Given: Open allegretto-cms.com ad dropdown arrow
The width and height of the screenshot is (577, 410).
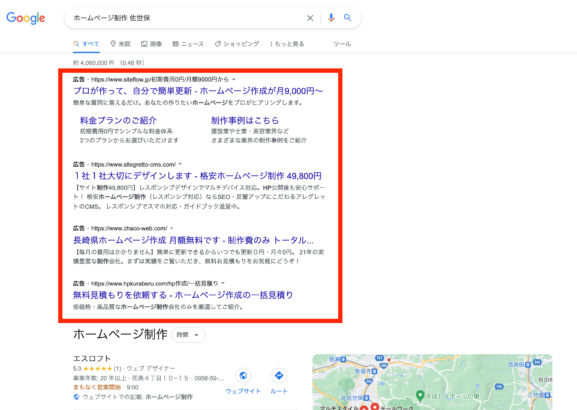Looking at the screenshot, I should point(180,164).
